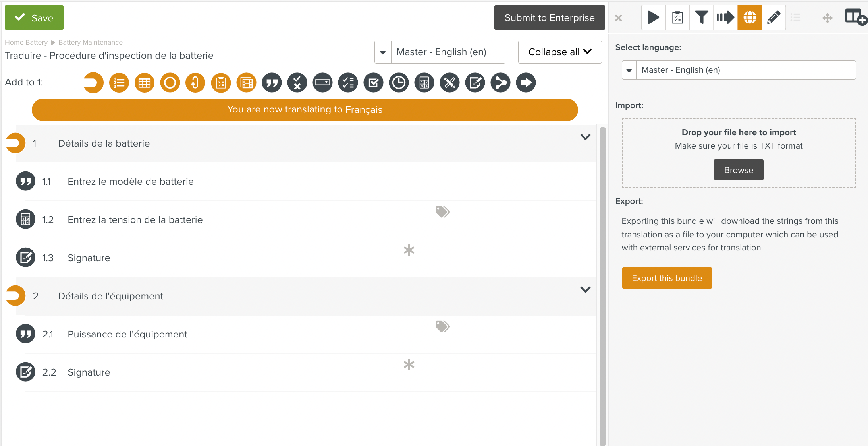Click the Browse button for import
Image resolution: width=868 pixels, height=446 pixels.
738,170
